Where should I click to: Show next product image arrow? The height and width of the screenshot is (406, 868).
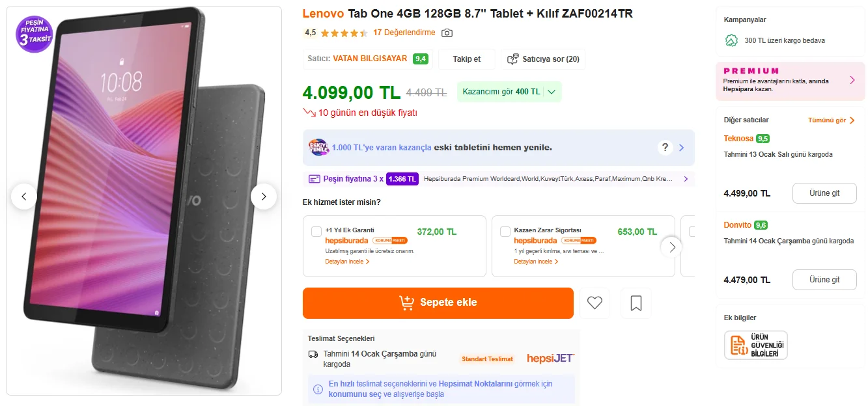tap(264, 196)
